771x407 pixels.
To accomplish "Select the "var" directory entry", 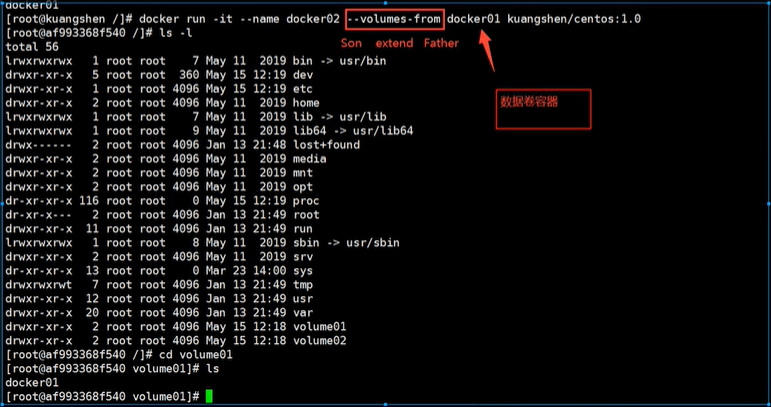I will tap(302, 313).
